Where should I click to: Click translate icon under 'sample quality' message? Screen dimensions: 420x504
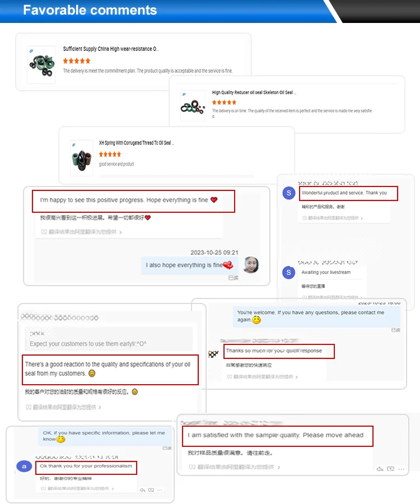(x=391, y=469)
